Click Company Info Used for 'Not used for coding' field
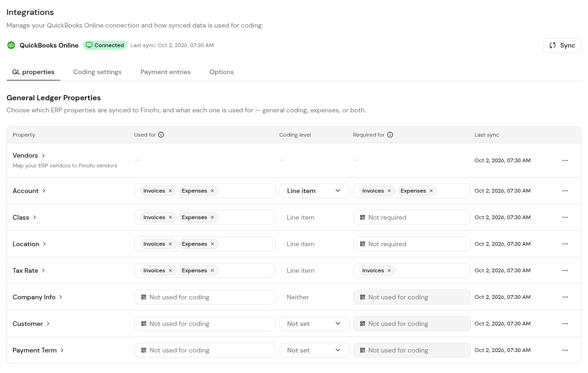This screenshot has height=373, width=588. [205, 297]
